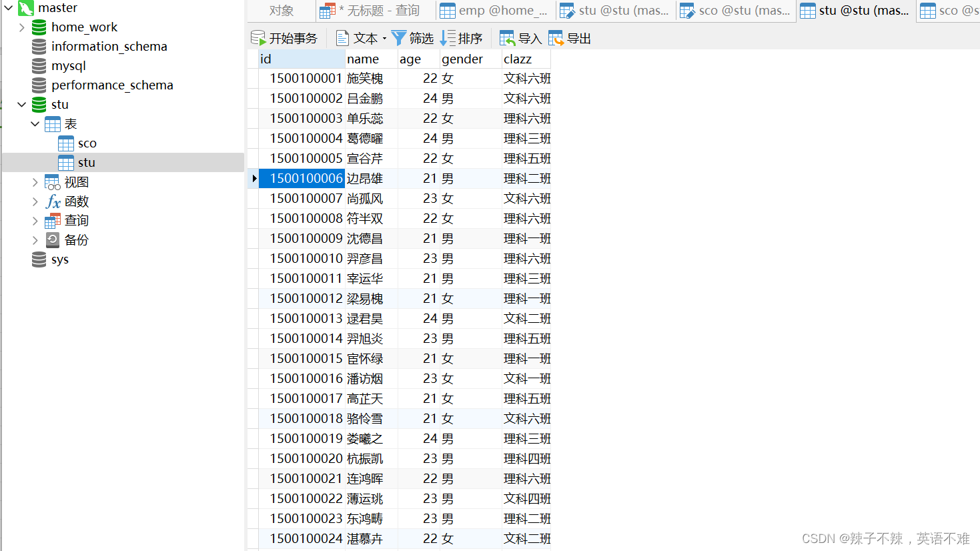Click the 导出 export button label
980x551 pixels.
(x=579, y=39)
